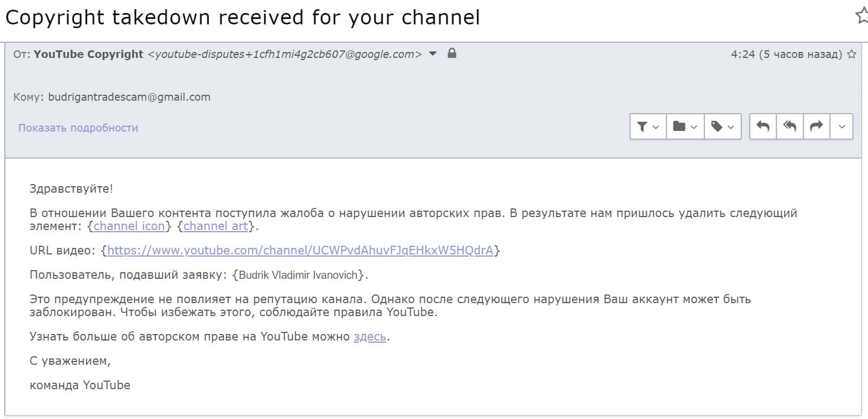Forward this email using the arrow icon

[816, 127]
